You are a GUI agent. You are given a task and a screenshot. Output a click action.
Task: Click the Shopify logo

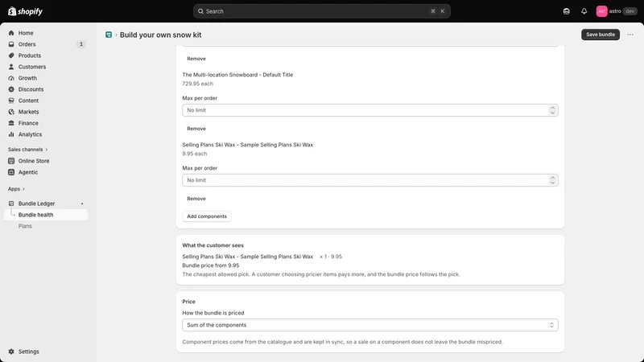pos(25,11)
